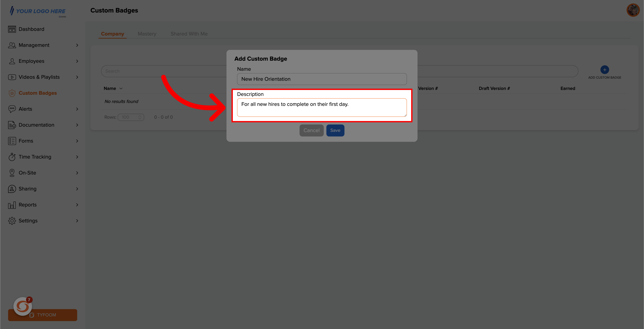Expand the Time Tracking chevron
This screenshot has height=329, width=644.
(x=77, y=157)
